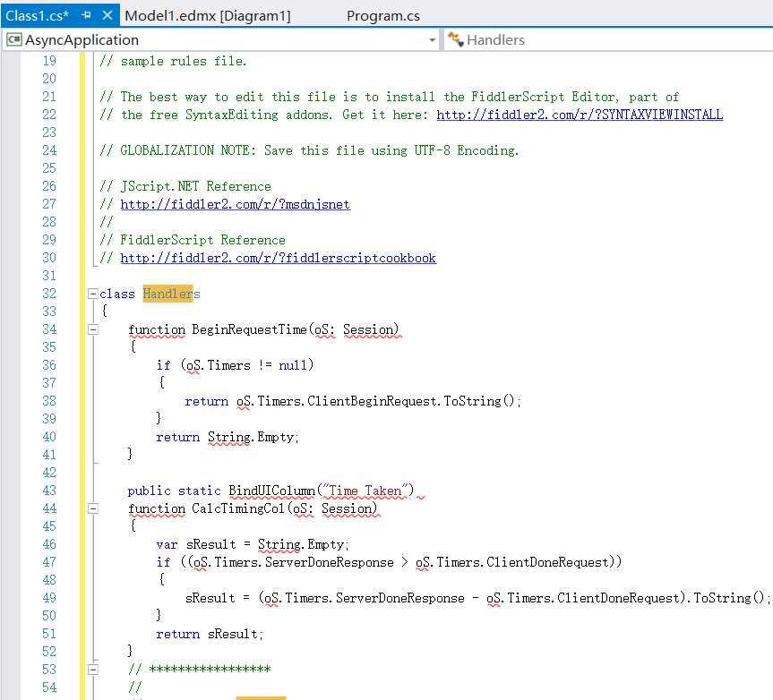This screenshot has width=773, height=700.
Task: Switch to the Class1.cs tab
Action: (x=37, y=16)
